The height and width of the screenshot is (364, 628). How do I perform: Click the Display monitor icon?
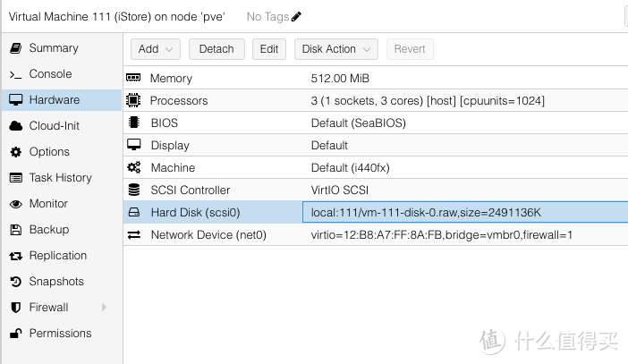pyautogui.click(x=134, y=146)
